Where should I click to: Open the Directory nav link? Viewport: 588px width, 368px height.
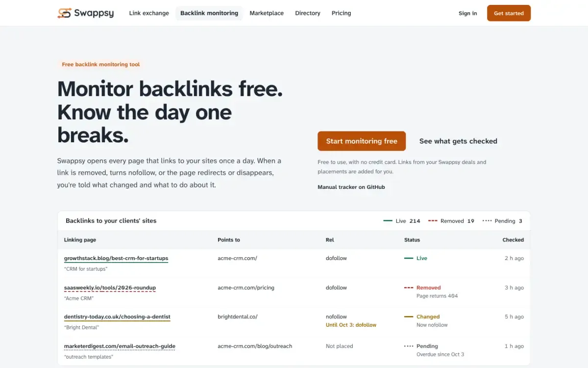pos(308,13)
